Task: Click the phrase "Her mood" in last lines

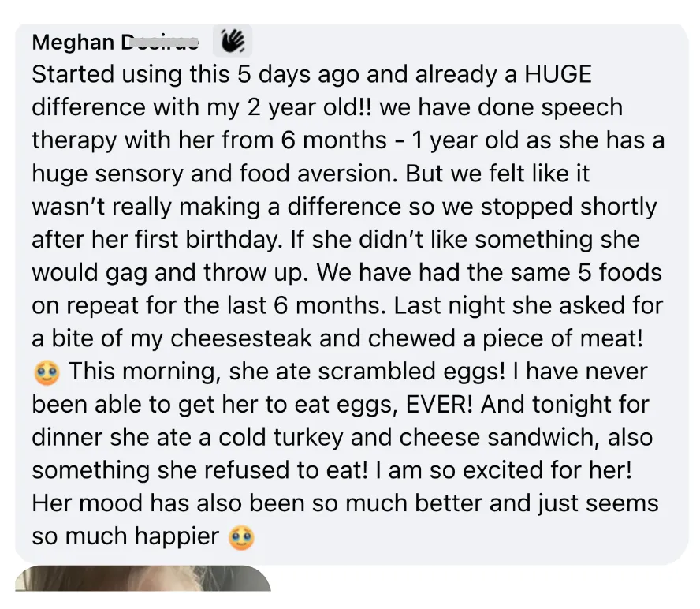Action: [87, 503]
